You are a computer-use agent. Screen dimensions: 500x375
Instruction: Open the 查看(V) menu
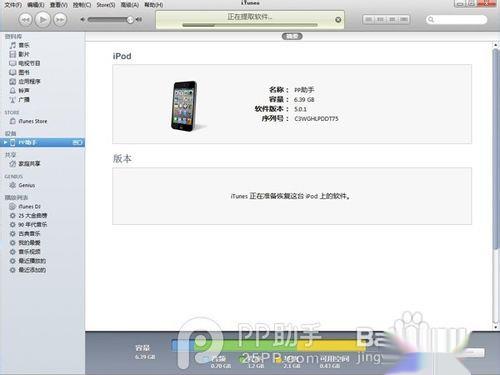58,5
